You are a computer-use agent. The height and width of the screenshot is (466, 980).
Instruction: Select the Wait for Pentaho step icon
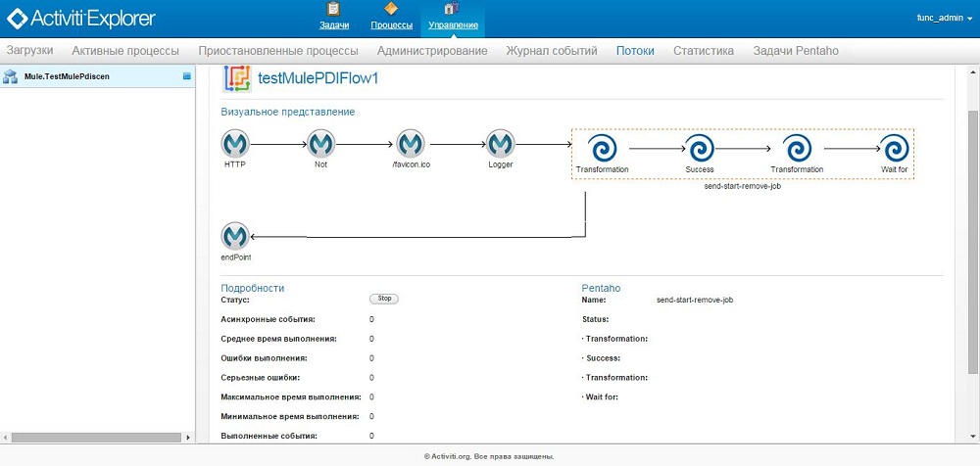[x=896, y=149]
